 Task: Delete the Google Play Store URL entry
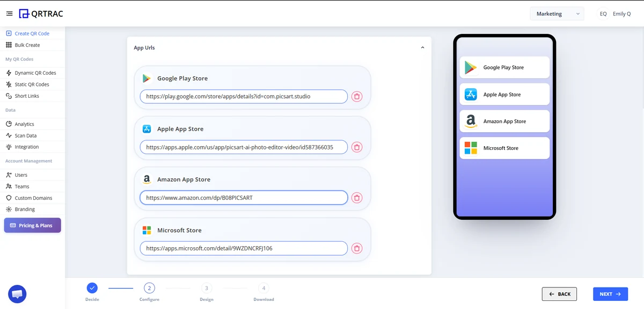click(x=357, y=97)
